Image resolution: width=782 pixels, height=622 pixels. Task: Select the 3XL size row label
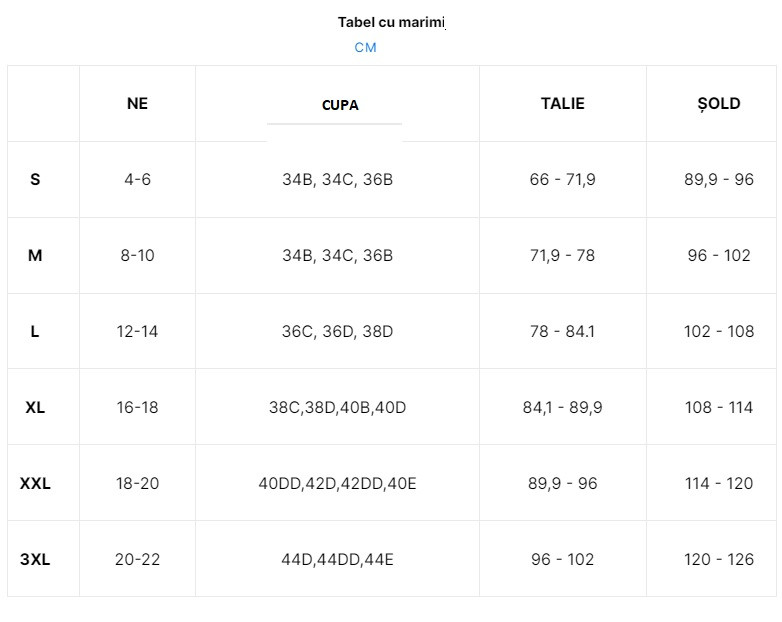pyautogui.click(x=35, y=559)
